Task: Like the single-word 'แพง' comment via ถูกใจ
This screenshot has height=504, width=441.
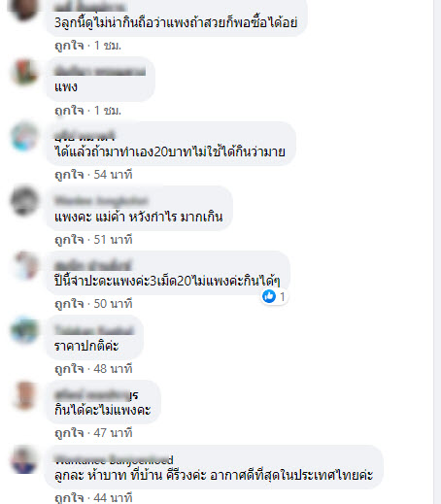Action: (69, 111)
